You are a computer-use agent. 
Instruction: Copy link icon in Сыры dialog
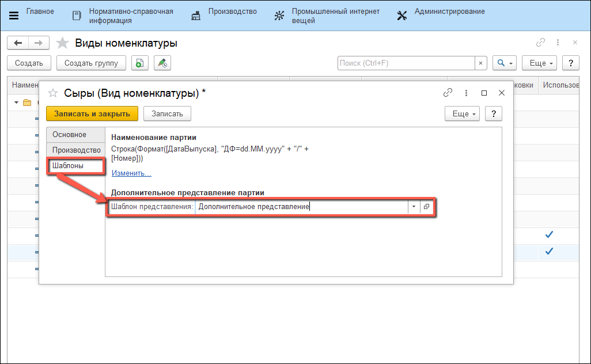(x=448, y=93)
